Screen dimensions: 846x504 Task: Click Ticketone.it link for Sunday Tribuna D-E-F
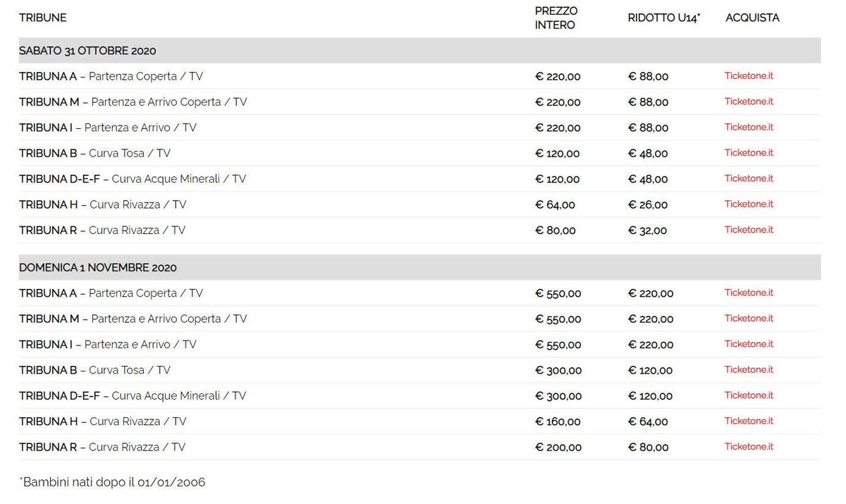pyautogui.click(x=749, y=395)
